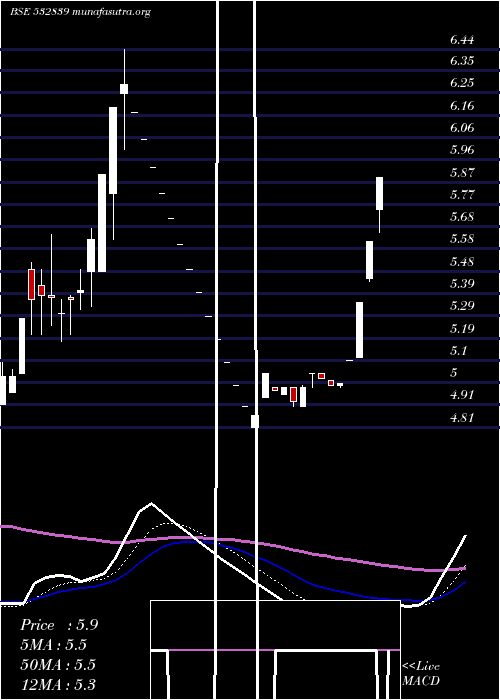Click the 5 price axis label

[454, 373]
